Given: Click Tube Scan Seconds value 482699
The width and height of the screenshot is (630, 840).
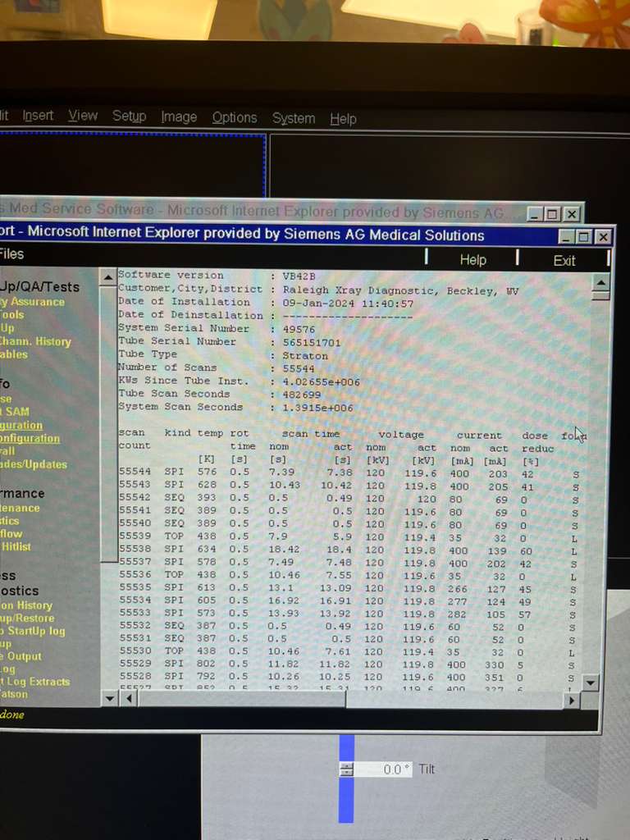Looking at the screenshot, I should point(302,395).
